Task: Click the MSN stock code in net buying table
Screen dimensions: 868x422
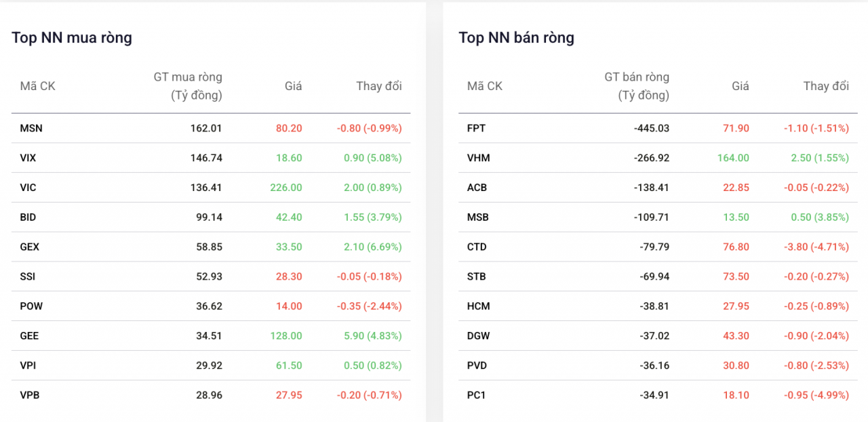Action: 31,128
